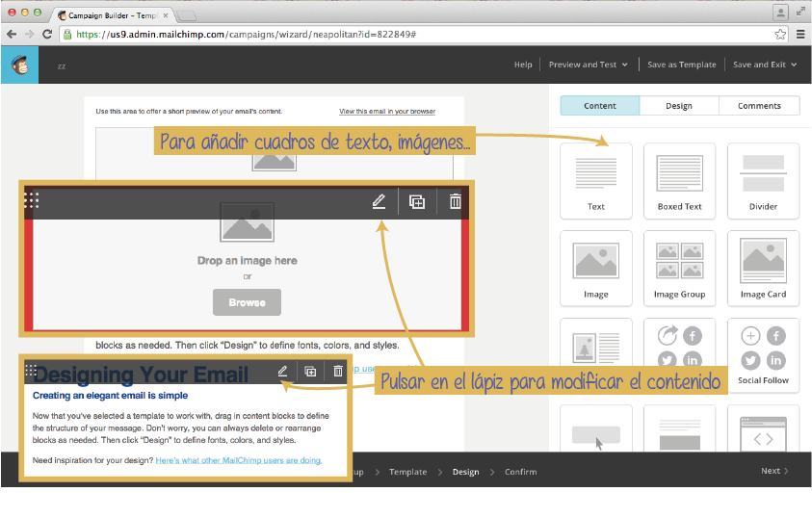Viewport: 812px width, 518px height.
Task: Select the Image + Caption content block
Action: click(596, 343)
